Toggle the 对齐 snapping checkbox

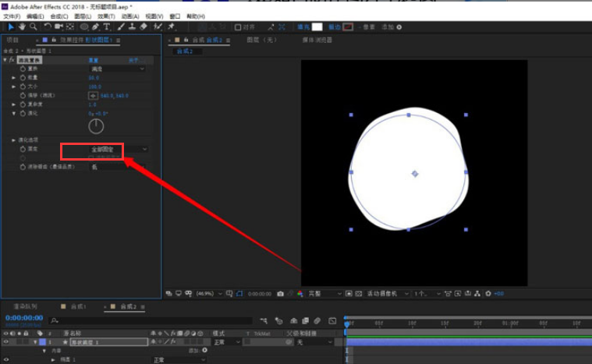[x=239, y=27]
